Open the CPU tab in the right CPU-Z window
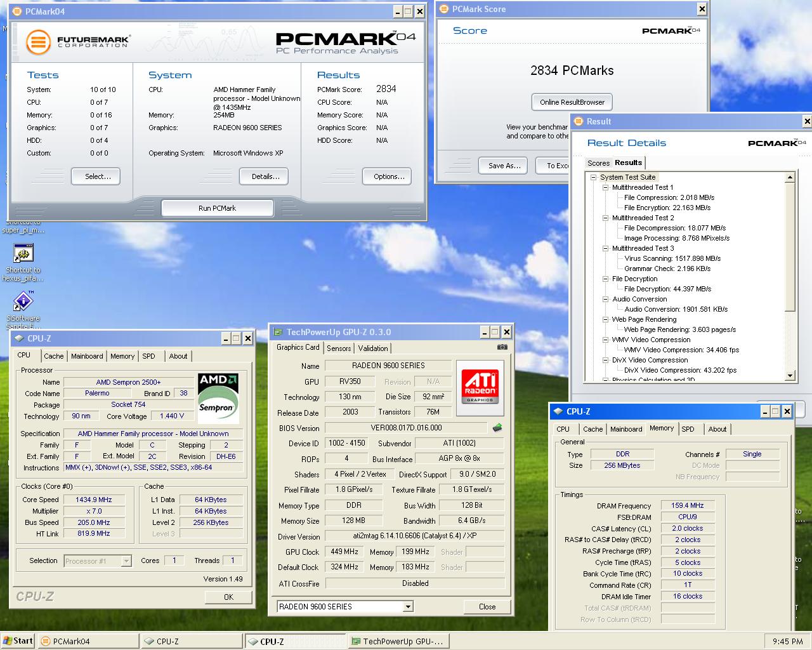Viewport: 812px width, 650px height. tap(563, 429)
